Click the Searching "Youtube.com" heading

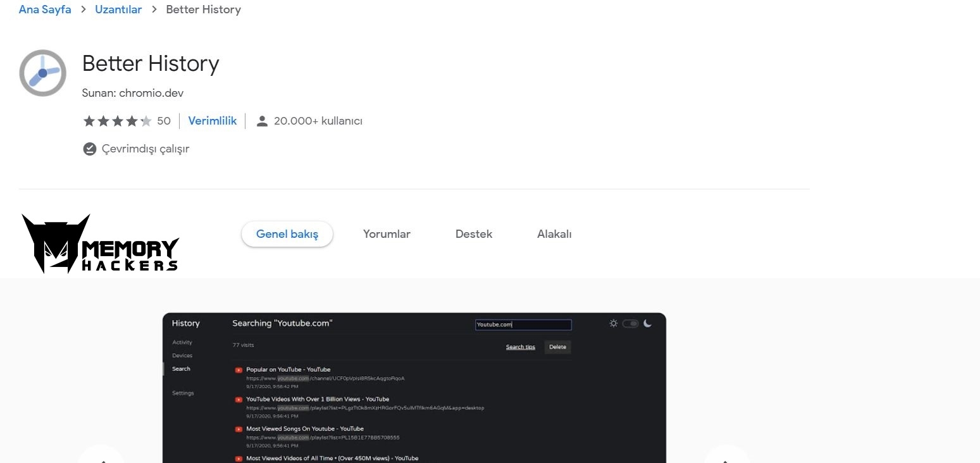(282, 323)
